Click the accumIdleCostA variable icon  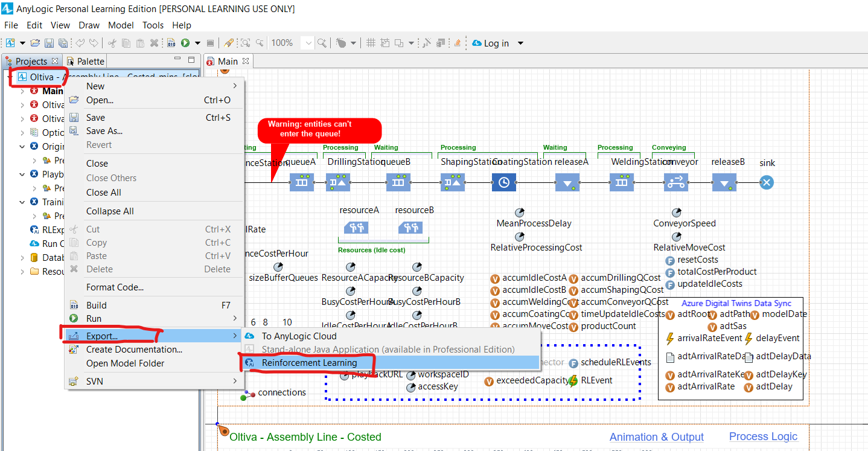pos(495,278)
